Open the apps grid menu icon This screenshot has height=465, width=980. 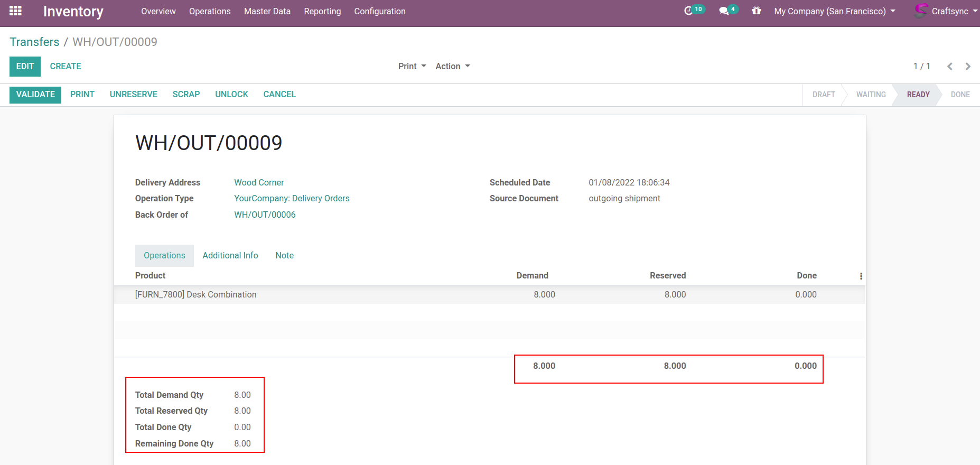pyautogui.click(x=15, y=11)
